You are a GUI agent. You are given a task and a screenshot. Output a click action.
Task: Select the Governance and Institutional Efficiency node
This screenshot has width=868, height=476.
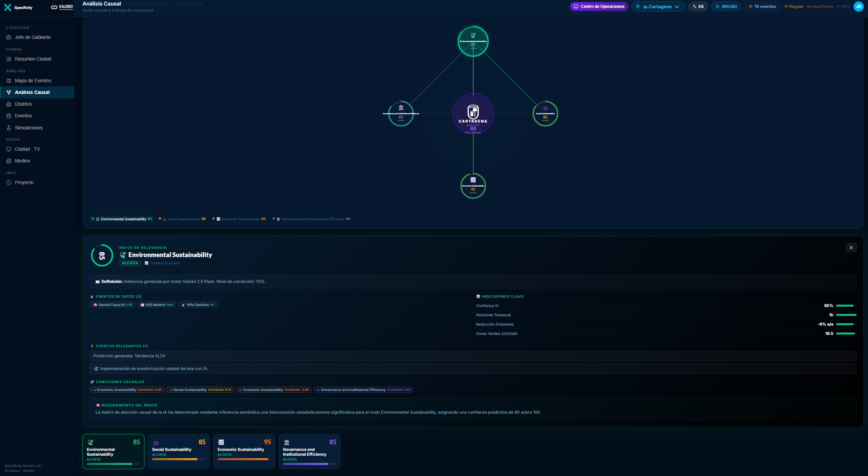401,114
